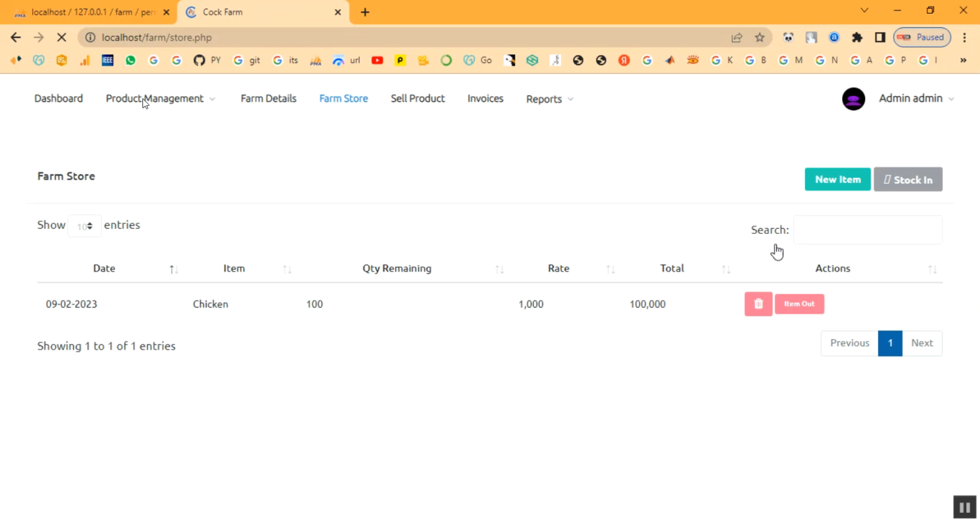Stop page loading with X button
The height and width of the screenshot is (522, 980).
pos(61,37)
